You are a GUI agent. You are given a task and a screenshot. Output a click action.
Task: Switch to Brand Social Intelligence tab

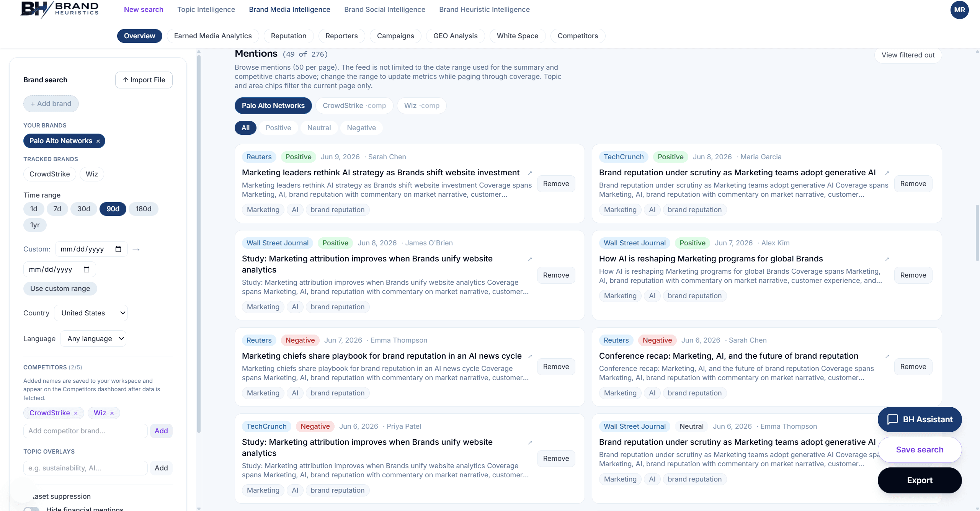point(385,10)
